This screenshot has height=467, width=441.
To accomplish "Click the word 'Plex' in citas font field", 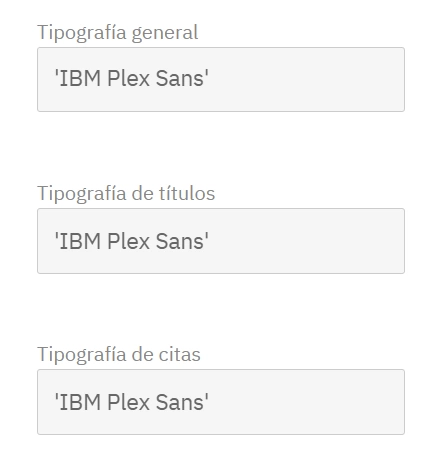I will point(128,402).
